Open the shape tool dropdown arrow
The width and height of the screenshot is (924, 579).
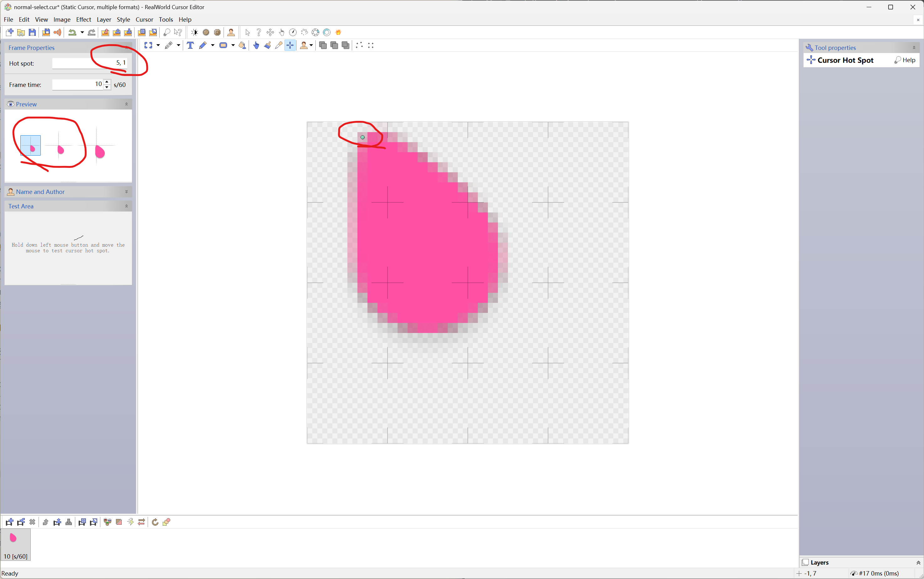pyautogui.click(x=233, y=45)
